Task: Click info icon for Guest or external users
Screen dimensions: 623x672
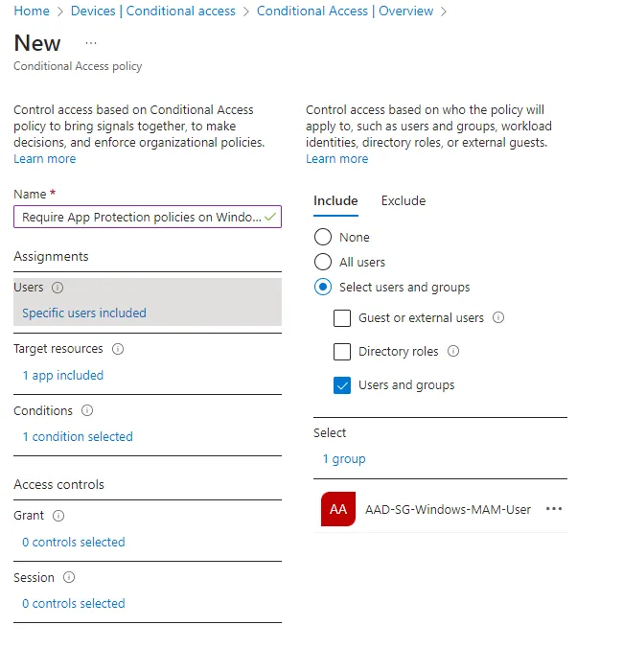Action: pyautogui.click(x=498, y=318)
